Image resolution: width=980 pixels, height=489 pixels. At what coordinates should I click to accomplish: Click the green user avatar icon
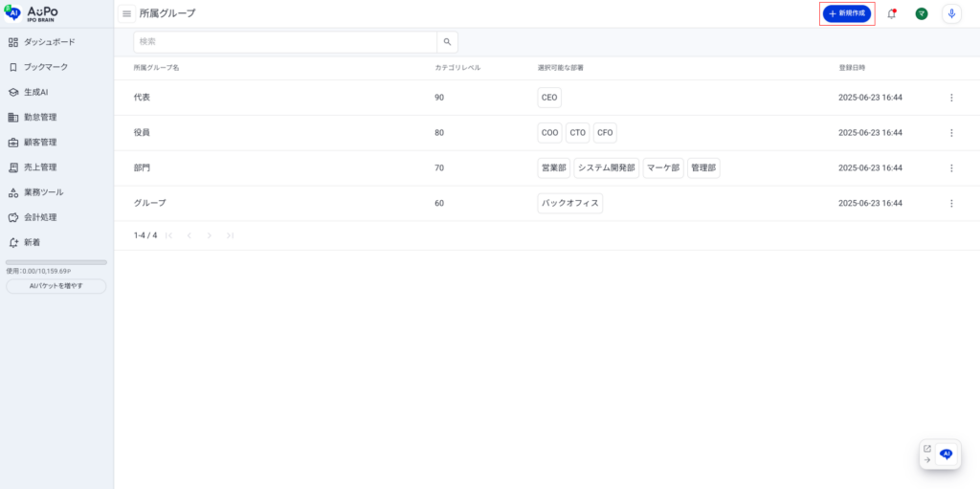point(921,13)
